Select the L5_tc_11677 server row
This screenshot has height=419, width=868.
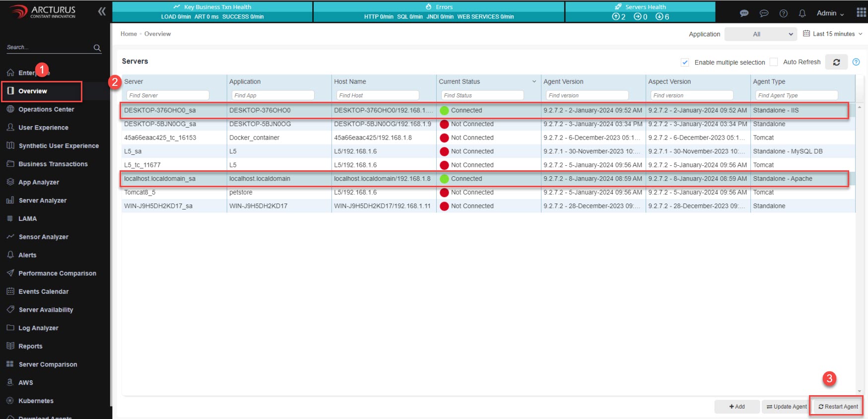point(488,165)
